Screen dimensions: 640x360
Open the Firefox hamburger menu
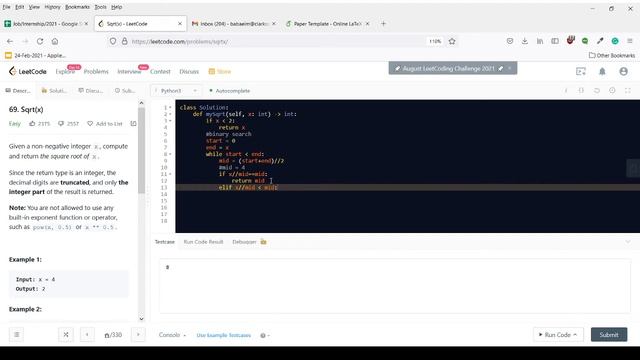[x=630, y=41]
